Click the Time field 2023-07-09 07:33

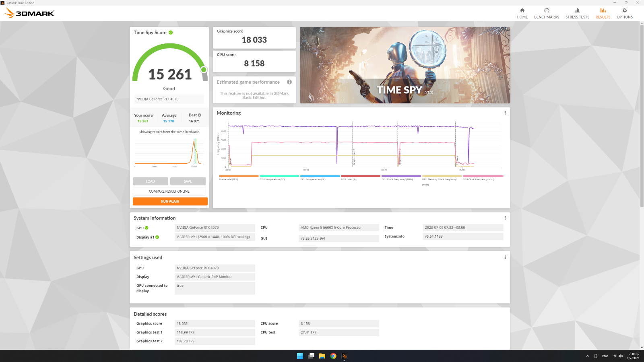[463, 228]
